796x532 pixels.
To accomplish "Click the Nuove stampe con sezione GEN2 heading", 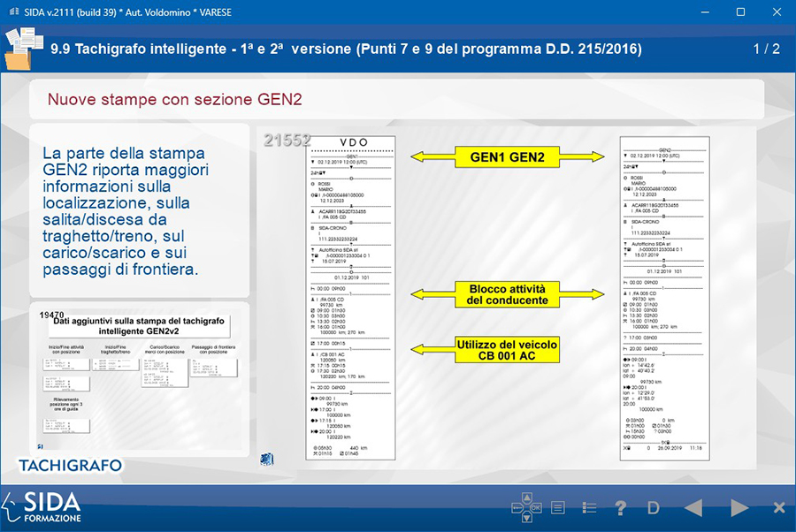I will [175, 99].
